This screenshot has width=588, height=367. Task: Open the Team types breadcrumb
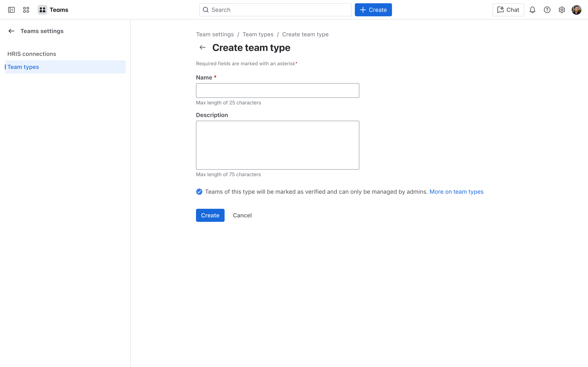pyautogui.click(x=258, y=34)
